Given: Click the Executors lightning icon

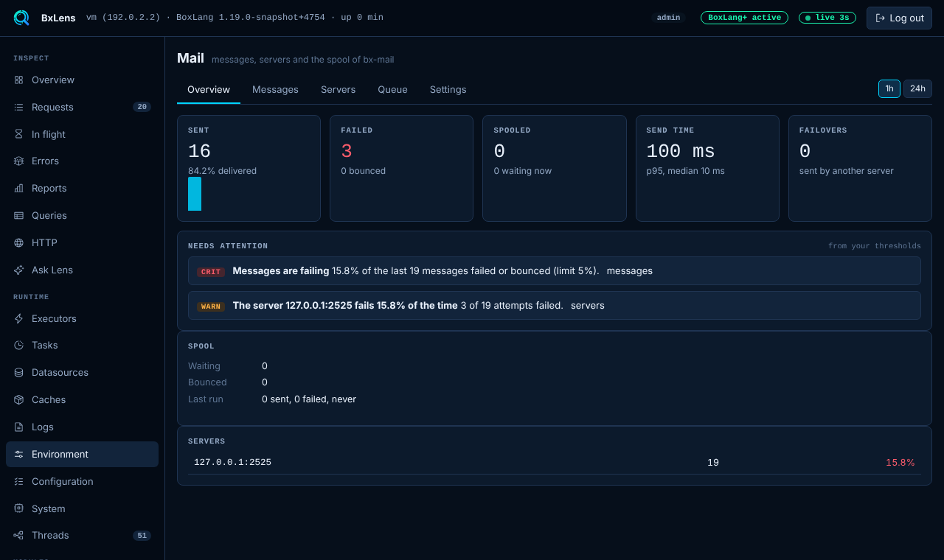Looking at the screenshot, I should pos(18,318).
